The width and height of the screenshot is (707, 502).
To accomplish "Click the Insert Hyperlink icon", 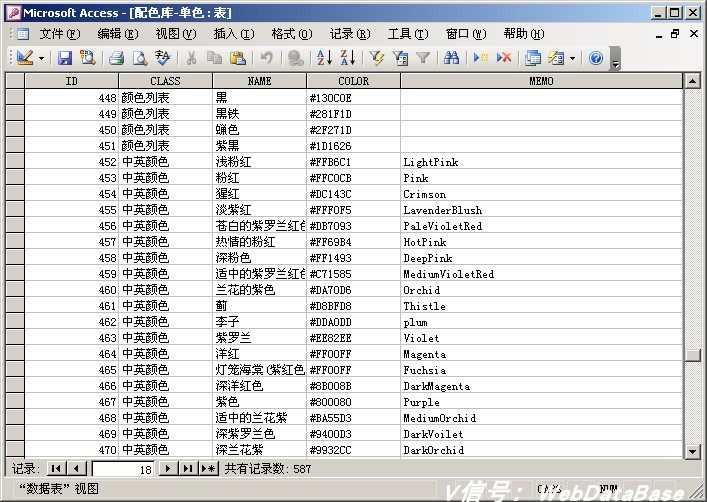I will [295, 58].
